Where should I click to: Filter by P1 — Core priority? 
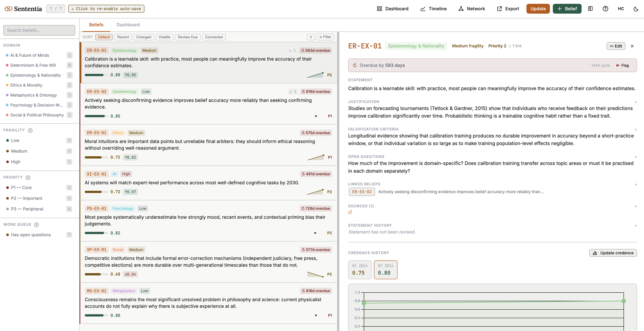pos(39,188)
